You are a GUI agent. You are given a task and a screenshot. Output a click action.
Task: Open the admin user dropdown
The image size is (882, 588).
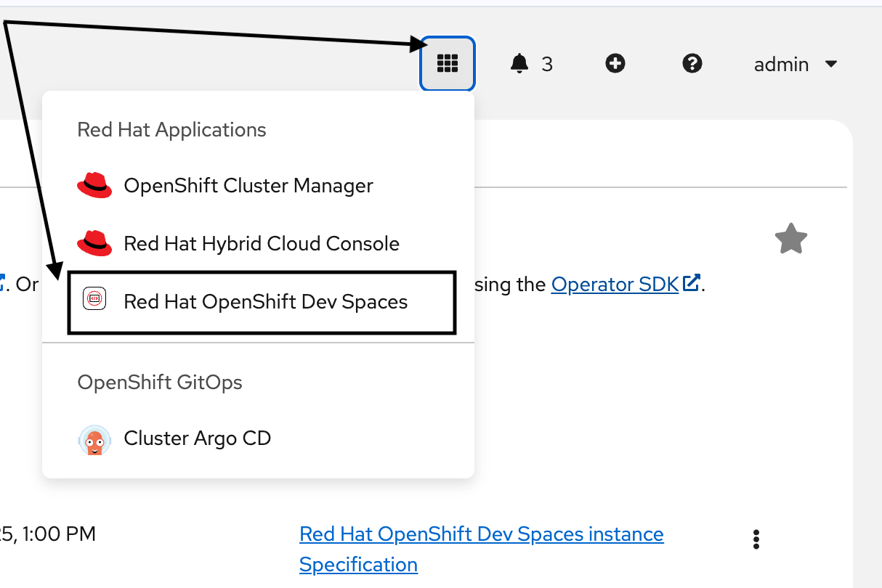(x=796, y=64)
